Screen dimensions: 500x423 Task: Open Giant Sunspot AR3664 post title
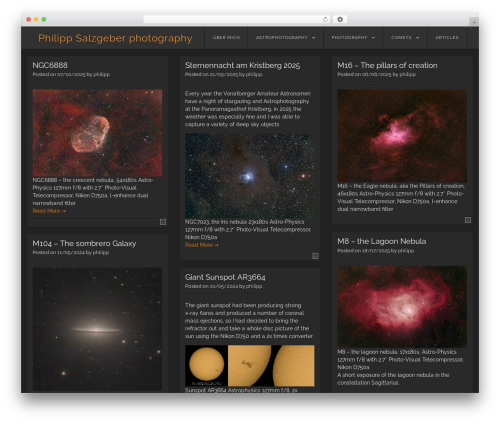[x=225, y=277]
